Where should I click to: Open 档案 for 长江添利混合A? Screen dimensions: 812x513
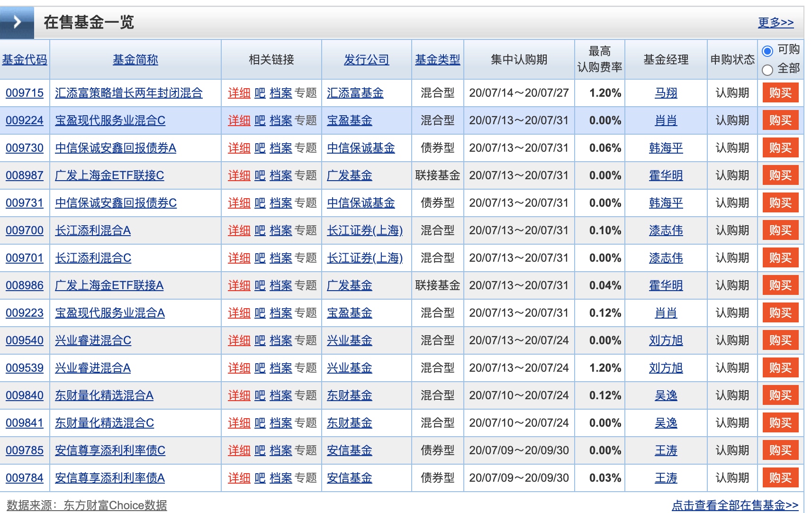280,230
